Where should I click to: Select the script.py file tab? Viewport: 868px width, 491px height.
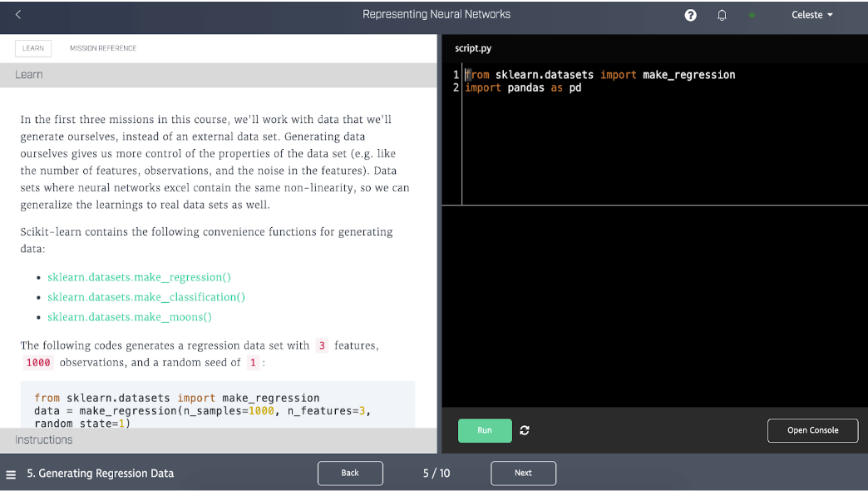pos(473,48)
